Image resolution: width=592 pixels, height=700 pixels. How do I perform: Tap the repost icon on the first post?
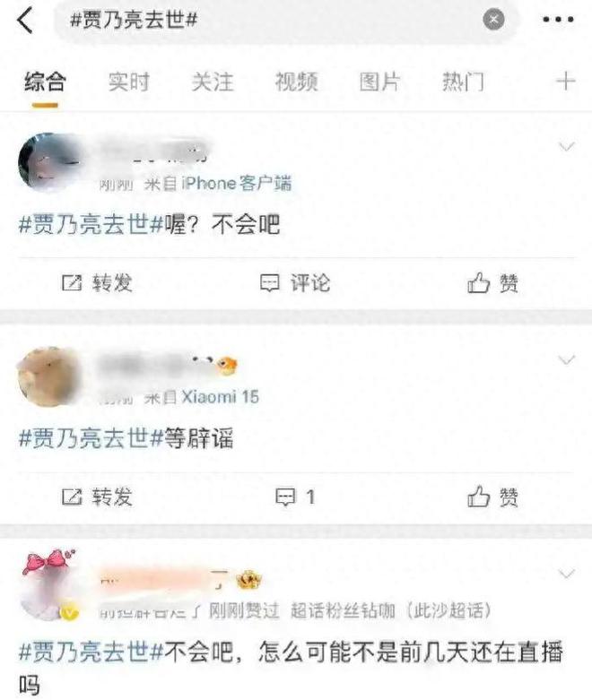[72, 282]
